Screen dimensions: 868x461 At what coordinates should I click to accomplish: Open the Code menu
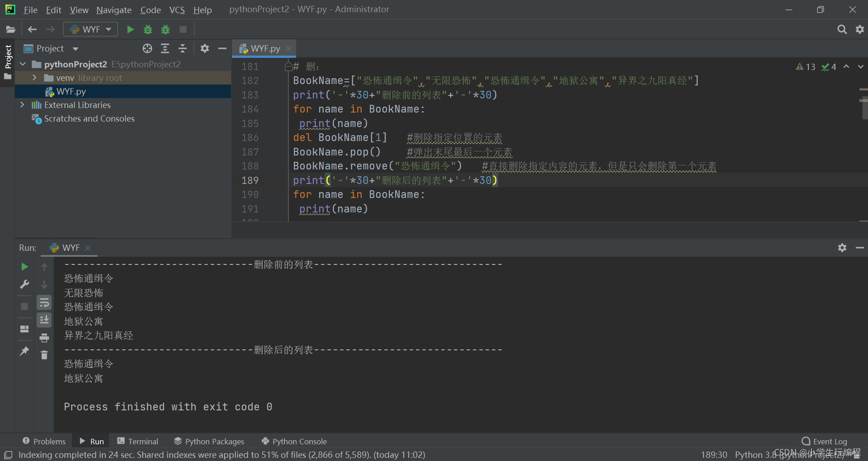coord(151,10)
